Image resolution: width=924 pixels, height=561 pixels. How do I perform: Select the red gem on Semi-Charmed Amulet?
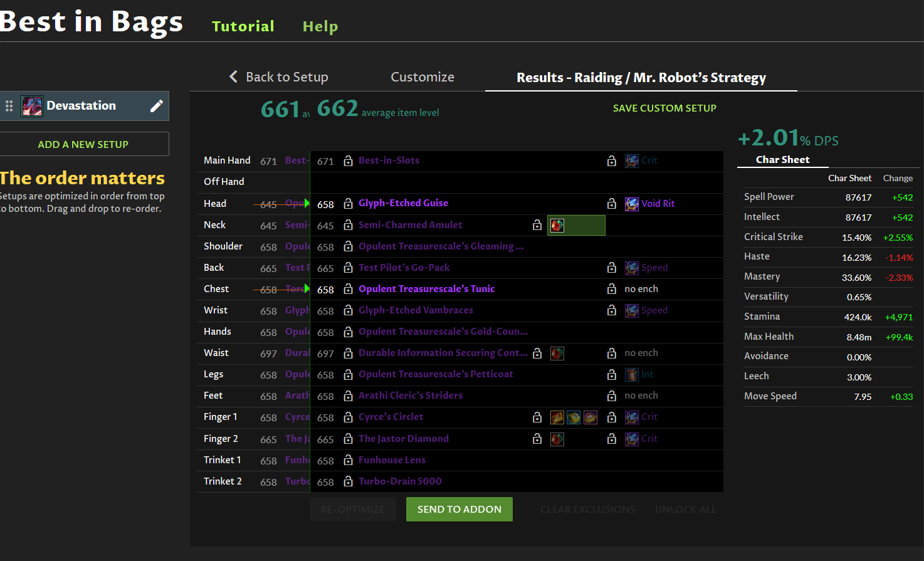coord(557,225)
